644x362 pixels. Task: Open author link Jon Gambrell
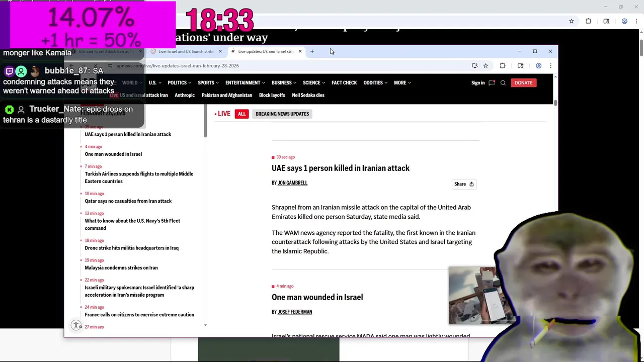[x=292, y=183]
